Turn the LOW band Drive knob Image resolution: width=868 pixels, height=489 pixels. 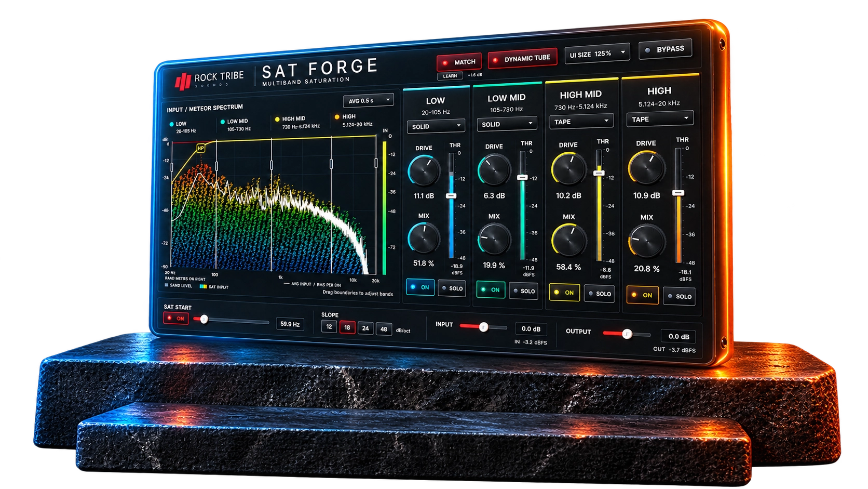tap(424, 170)
